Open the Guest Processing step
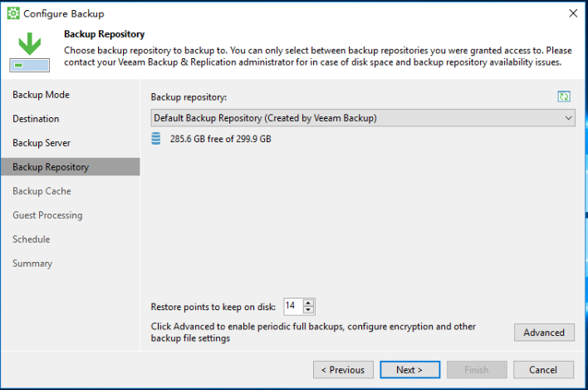Viewport: 588px width, 390px height. tap(47, 215)
